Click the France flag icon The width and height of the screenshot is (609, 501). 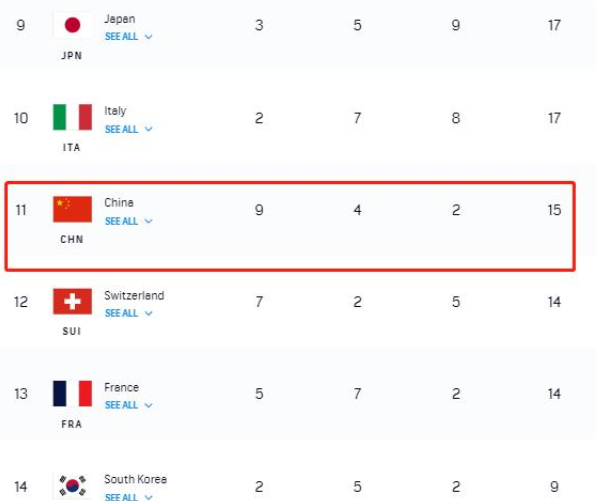pyautogui.click(x=72, y=393)
